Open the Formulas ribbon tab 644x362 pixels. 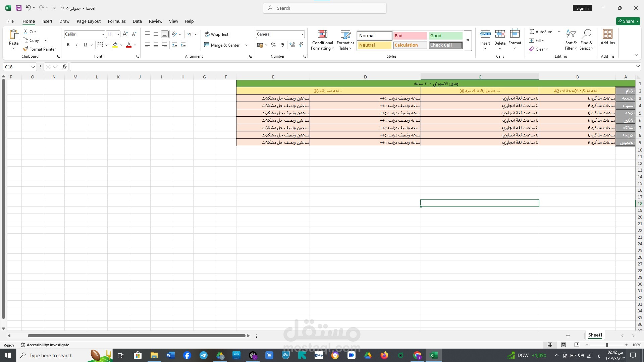(117, 21)
